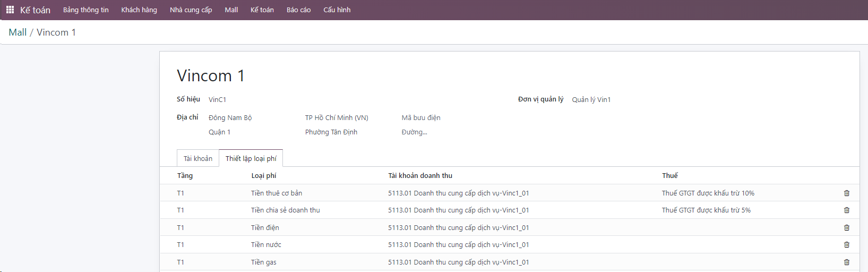Image resolution: width=868 pixels, height=272 pixels.
Task: Click T1 floor in Tiền thuê cơ bản row
Action: pos(181,193)
